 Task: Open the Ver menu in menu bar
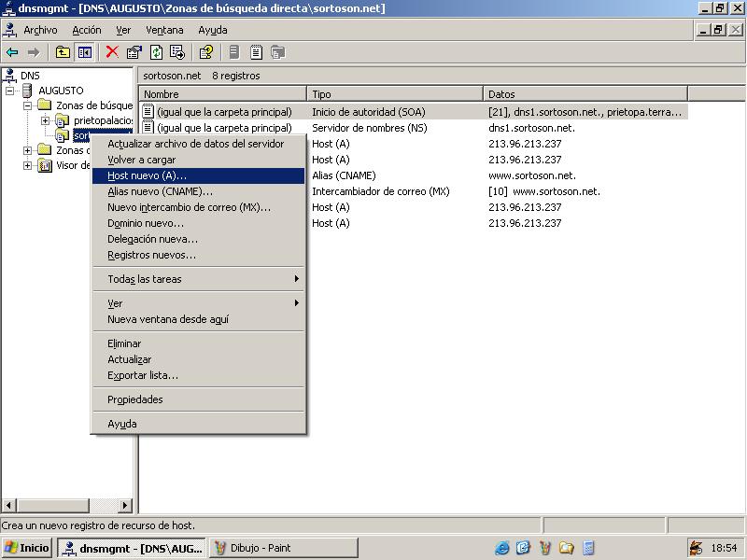point(123,30)
